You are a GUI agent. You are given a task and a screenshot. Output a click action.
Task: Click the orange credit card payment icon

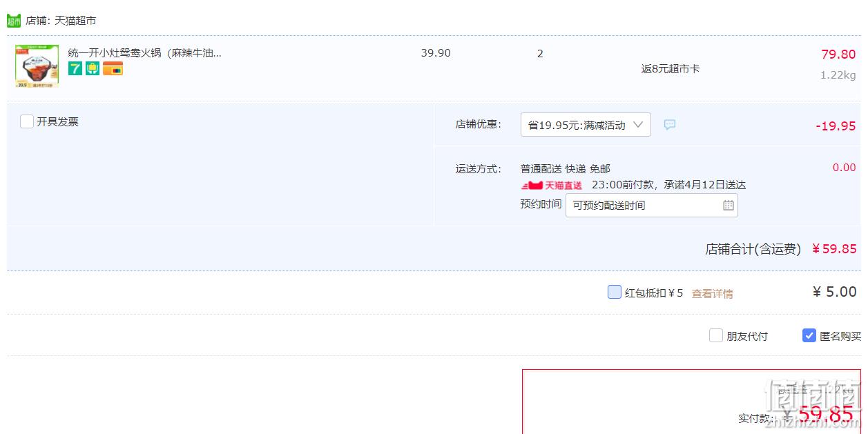coord(113,68)
